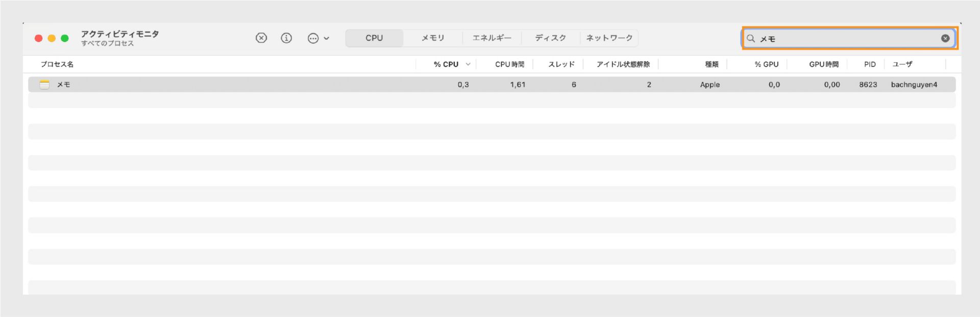The image size is (980, 317).
Task: Sort by GPU時間 column header
Action: 824,64
